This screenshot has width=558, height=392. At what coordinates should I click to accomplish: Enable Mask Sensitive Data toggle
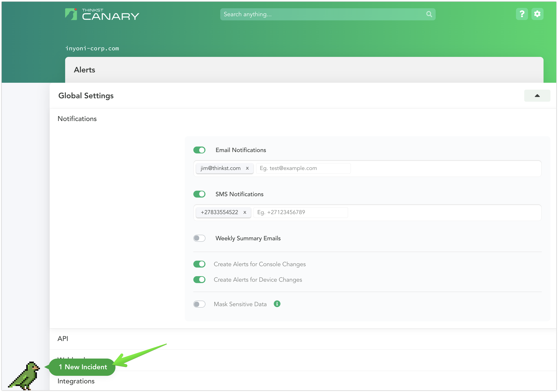pos(199,304)
